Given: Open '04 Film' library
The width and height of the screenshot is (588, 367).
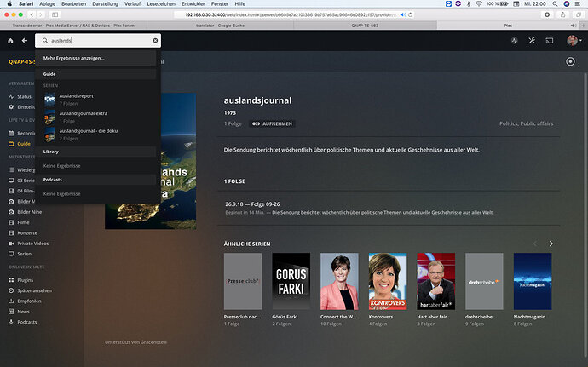Looking at the screenshot, I should [21, 191].
